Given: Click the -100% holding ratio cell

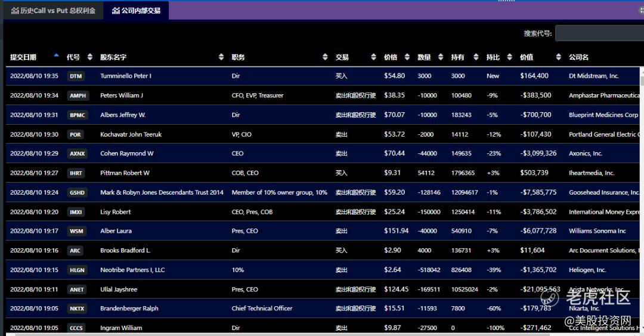Looking at the screenshot, I should (x=496, y=328).
